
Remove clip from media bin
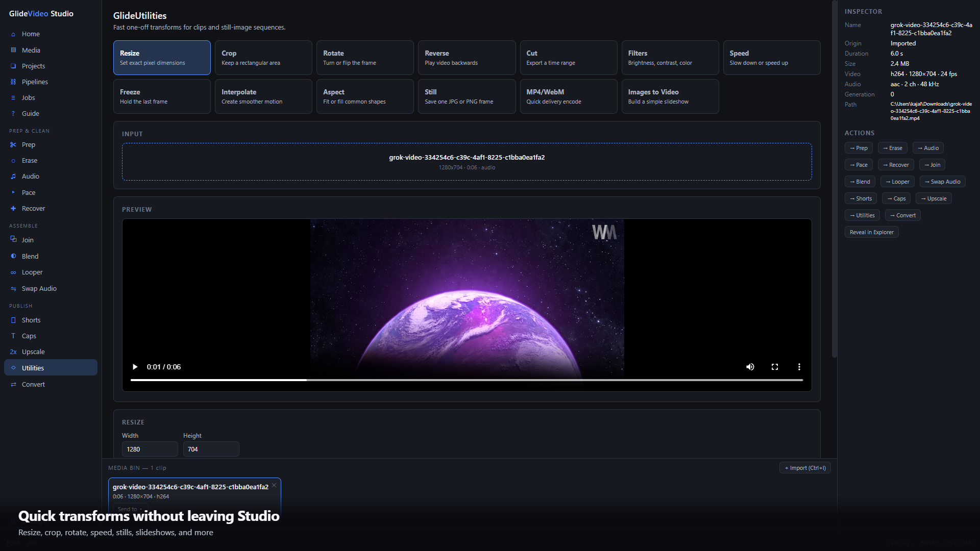click(x=274, y=485)
